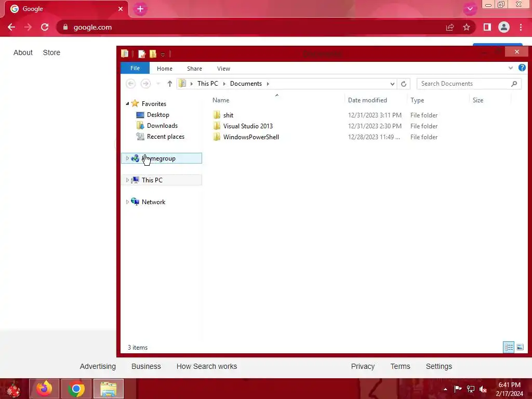Collapse the Favorites tree node
Screen dimensions: 532x399
(127, 103)
